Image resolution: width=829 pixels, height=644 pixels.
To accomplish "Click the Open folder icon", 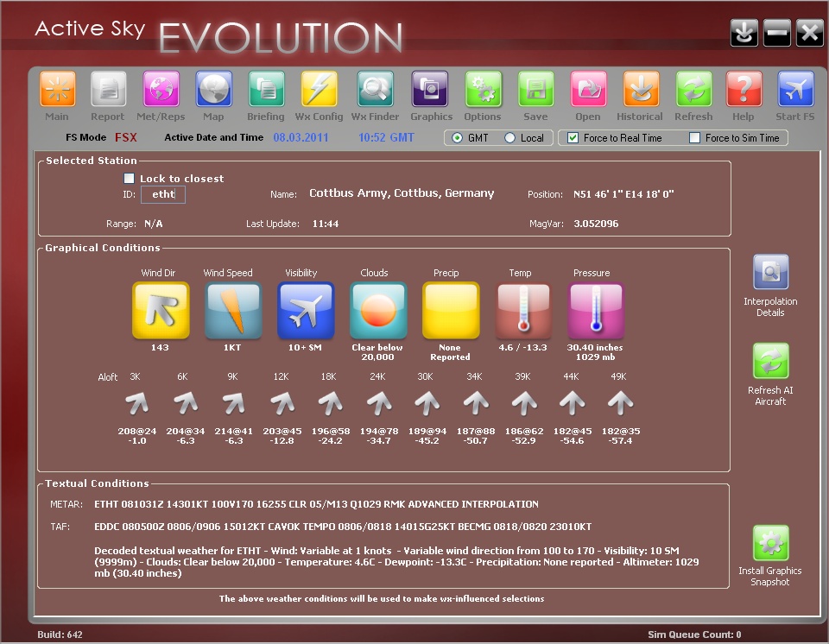I will click(x=588, y=89).
